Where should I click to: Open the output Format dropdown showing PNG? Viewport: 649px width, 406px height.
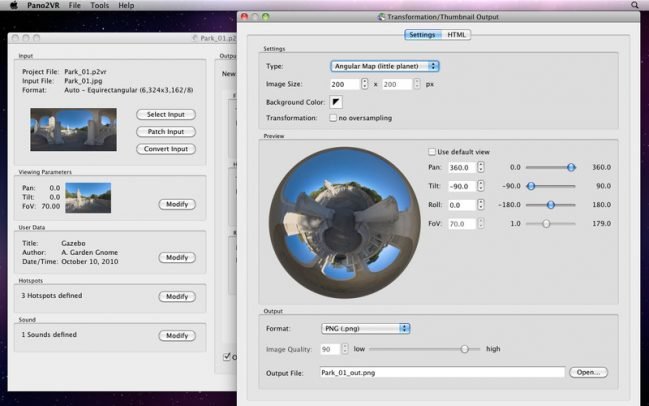(365, 329)
